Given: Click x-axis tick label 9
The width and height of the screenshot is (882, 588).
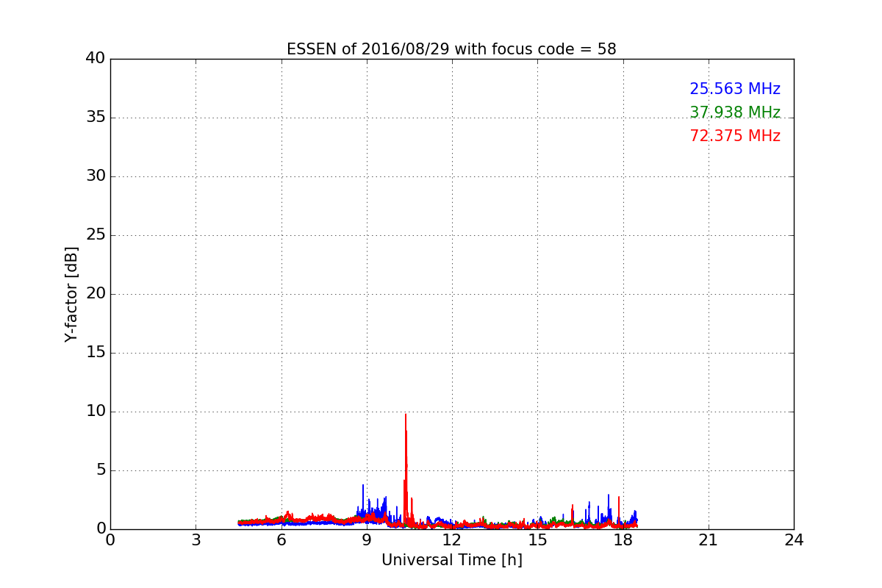Looking at the screenshot, I should tap(366, 540).
